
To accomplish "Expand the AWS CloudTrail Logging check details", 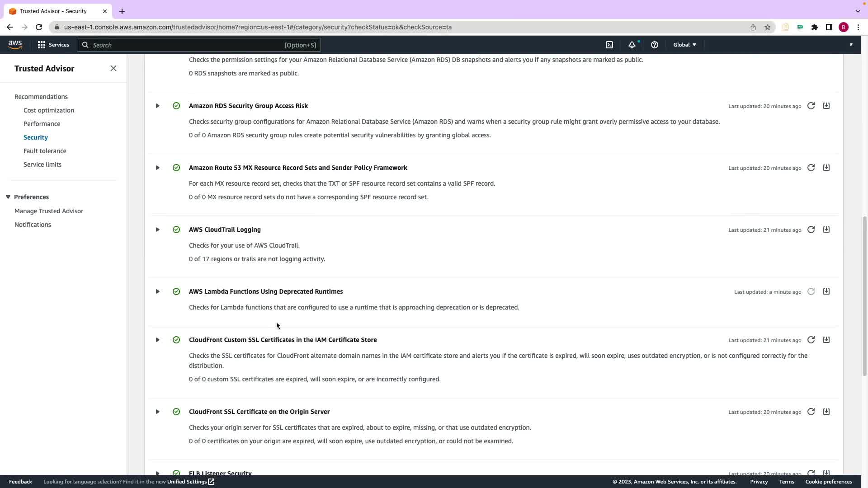I will coord(157,230).
